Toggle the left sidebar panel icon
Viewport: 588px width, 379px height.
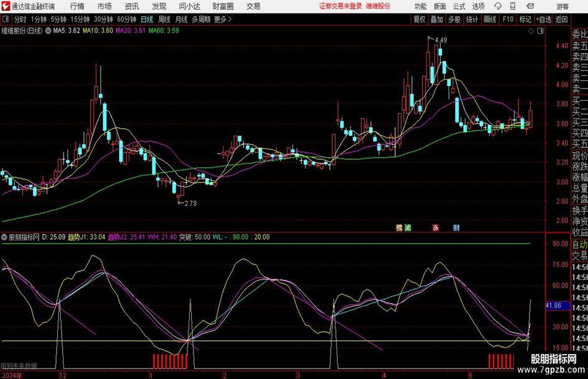(6, 19)
